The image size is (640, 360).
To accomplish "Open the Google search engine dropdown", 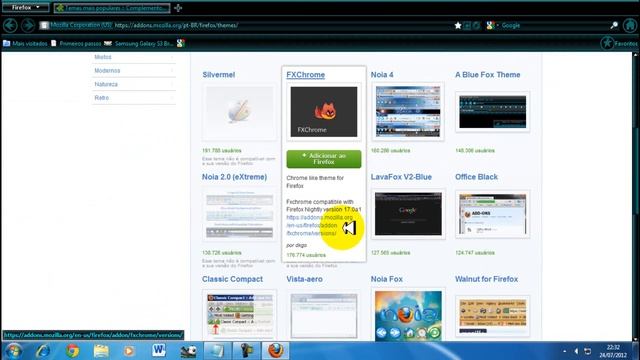I will point(492,25).
